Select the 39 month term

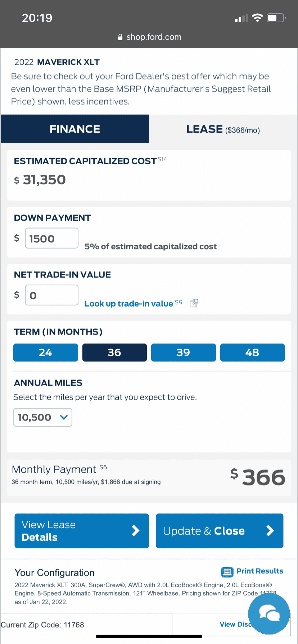184,353
